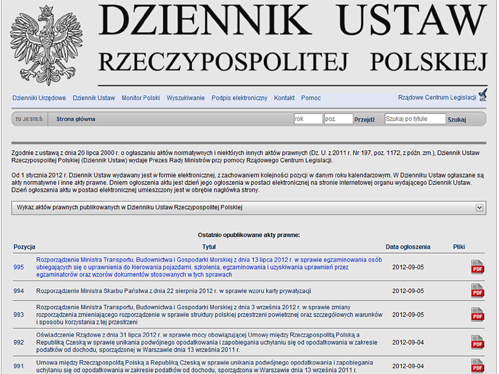499x374 pixels.
Task: Open act 992 Oświadczenie Rządowe title
Action: click(x=207, y=342)
